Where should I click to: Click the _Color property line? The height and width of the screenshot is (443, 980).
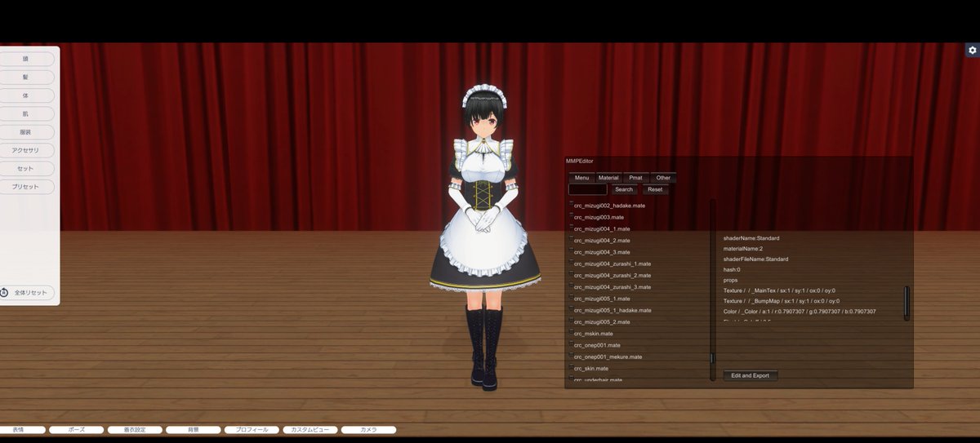point(800,312)
